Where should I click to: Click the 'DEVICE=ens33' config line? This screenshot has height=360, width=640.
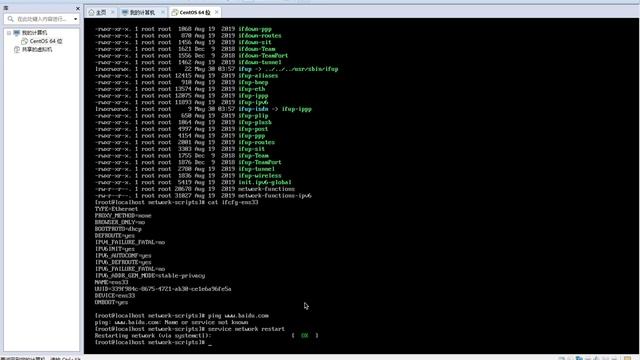(x=115, y=296)
